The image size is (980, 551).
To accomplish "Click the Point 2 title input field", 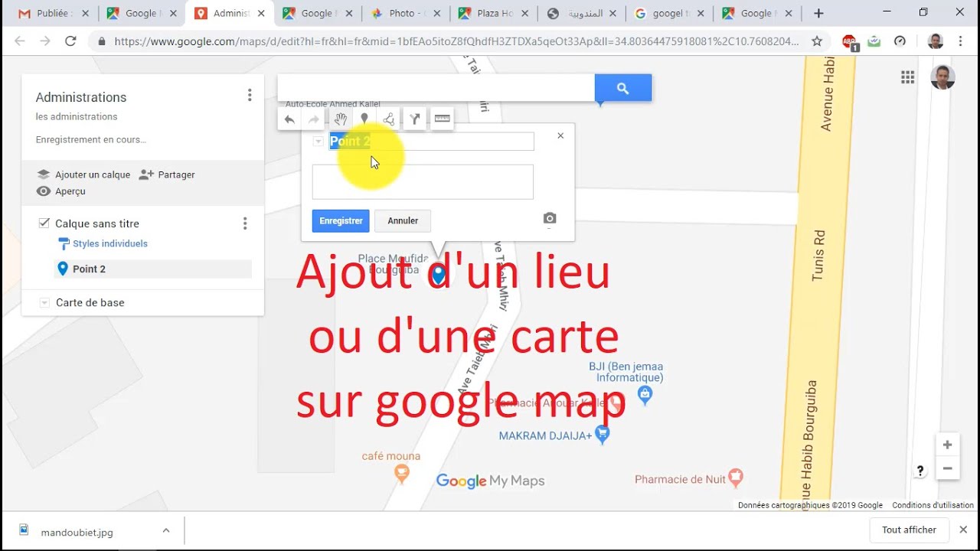I will pos(432,141).
